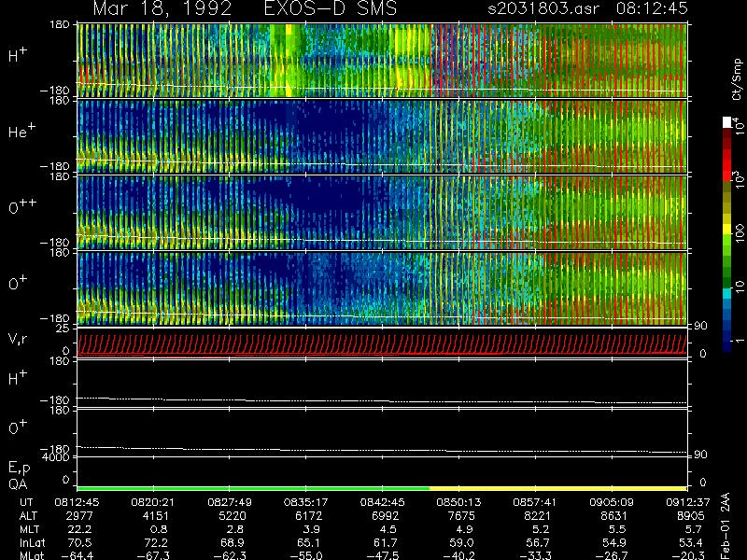Click the UT tick "0820:21"
747x560 pixels.
click(153, 502)
